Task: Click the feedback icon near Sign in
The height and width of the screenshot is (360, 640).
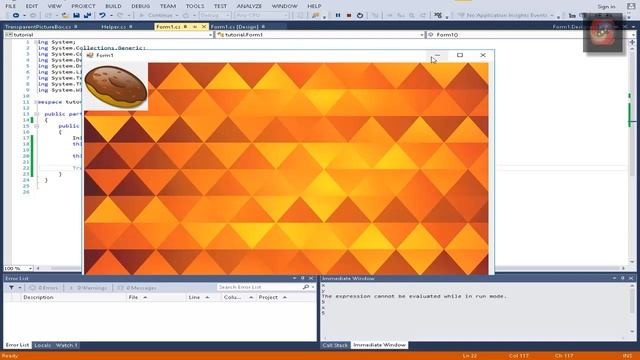Action: tap(631, 7)
